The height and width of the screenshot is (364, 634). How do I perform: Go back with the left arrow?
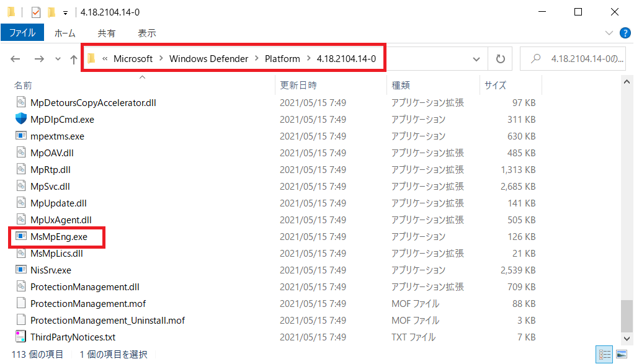pyautogui.click(x=16, y=59)
